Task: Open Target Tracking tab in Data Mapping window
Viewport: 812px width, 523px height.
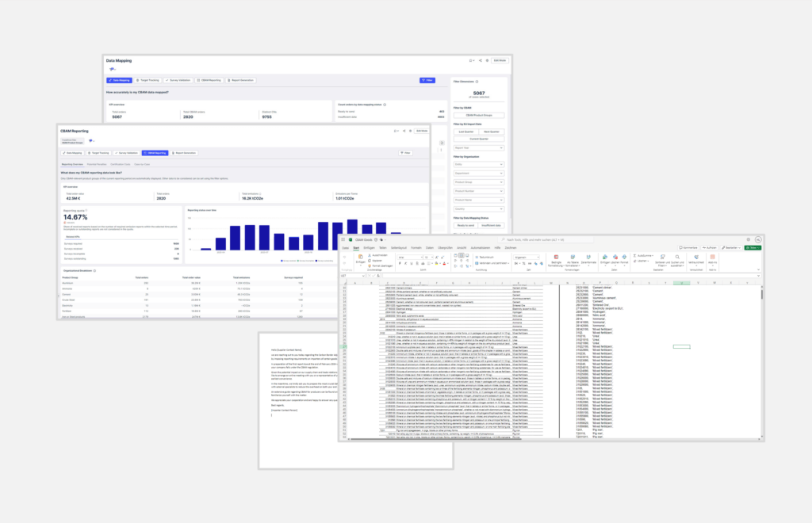Action: 148,80
